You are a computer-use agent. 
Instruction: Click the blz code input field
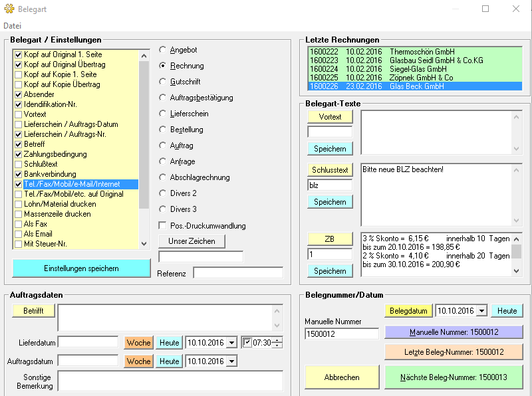pos(330,185)
